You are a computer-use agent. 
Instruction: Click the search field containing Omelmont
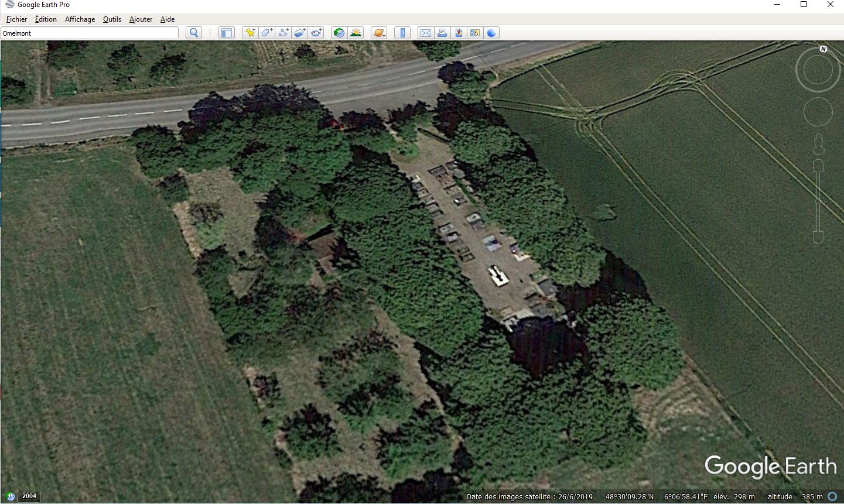coord(90,33)
